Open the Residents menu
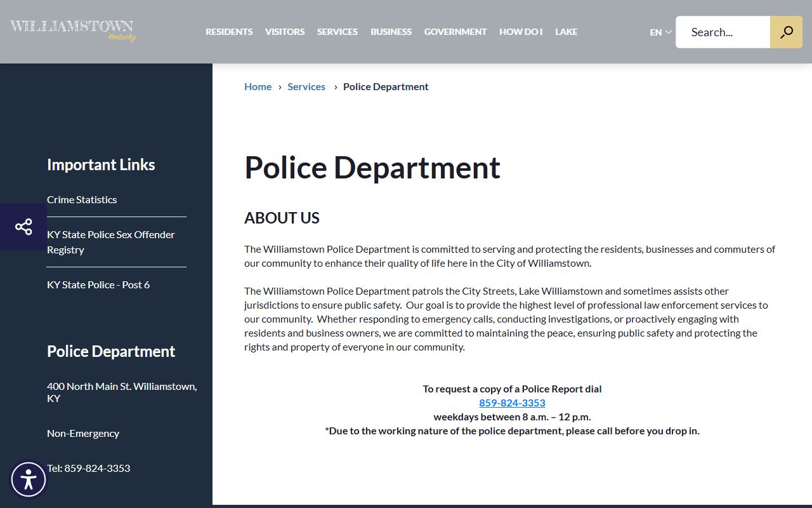 (x=229, y=32)
